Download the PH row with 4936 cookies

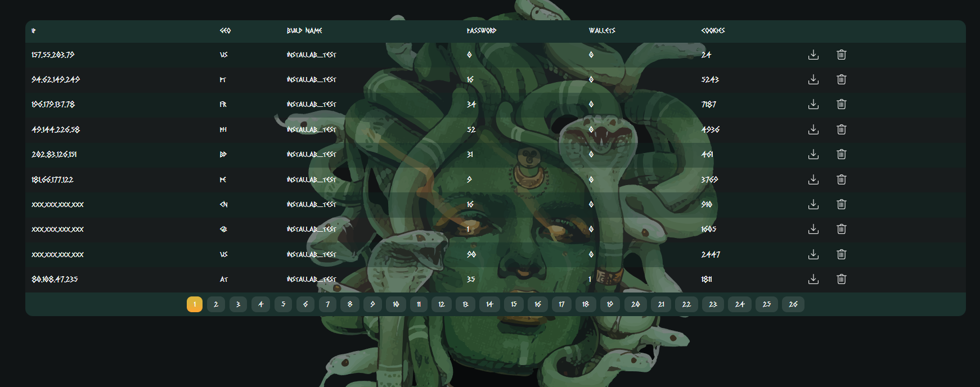pos(813,129)
